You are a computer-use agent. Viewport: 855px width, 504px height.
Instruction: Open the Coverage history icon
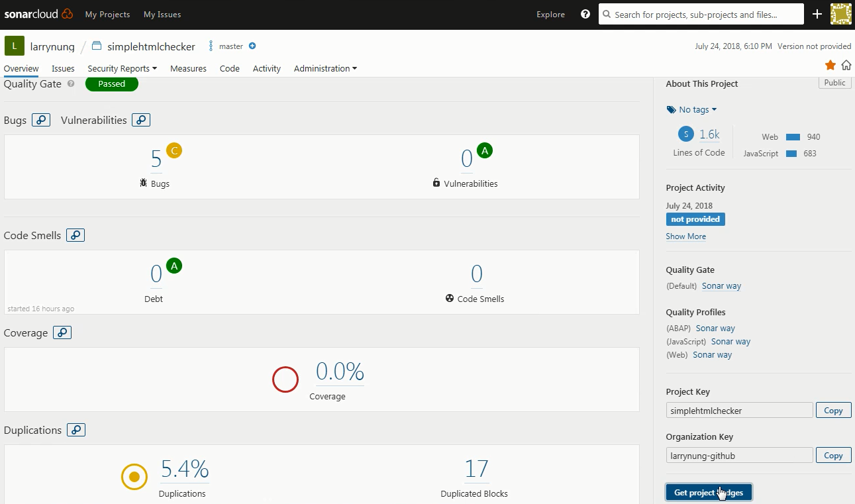(x=62, y=333)
